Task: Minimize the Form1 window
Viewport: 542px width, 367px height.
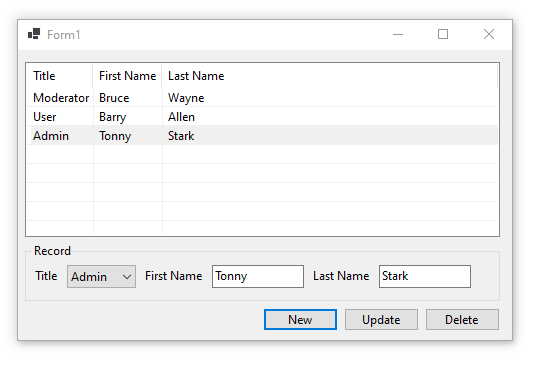Action: coord(398,34)
